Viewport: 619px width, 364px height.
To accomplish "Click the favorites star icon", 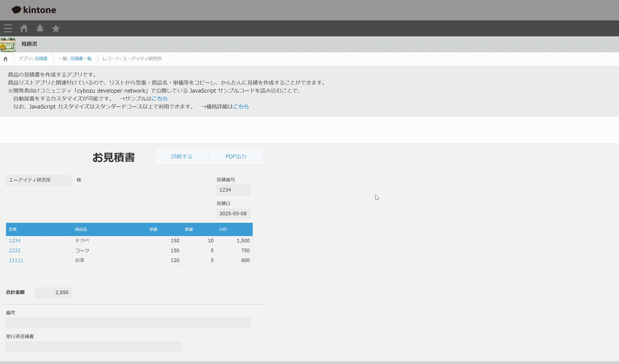I will [56, 29].
